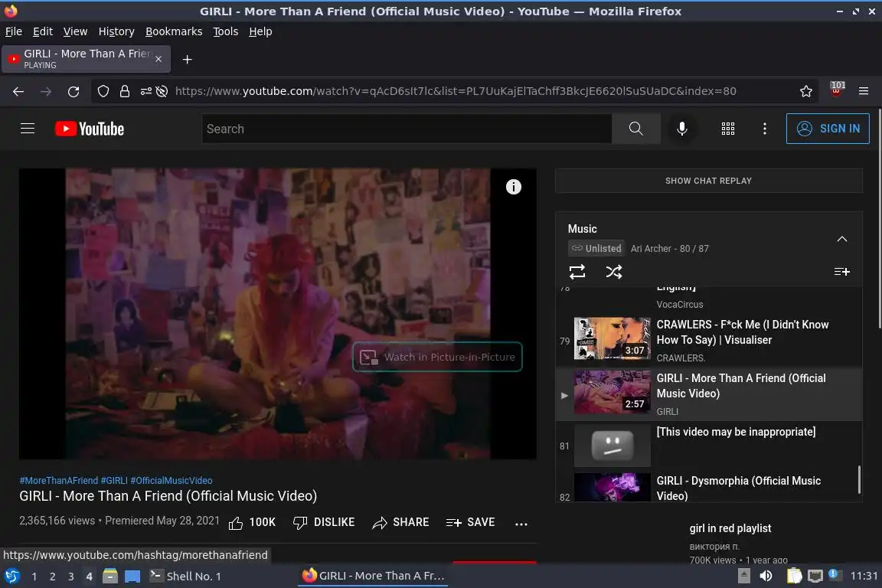
Task: Open more actions ellipsis below the video
Action: (521, 524)
